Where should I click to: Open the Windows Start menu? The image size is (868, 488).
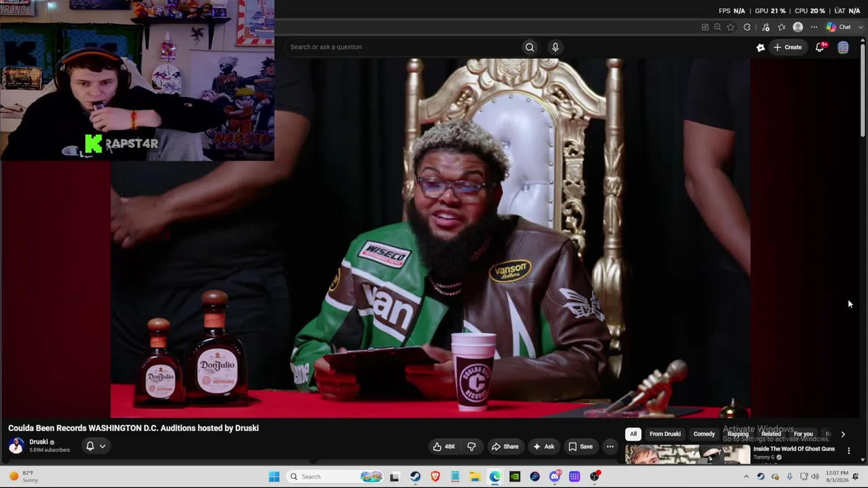pos(274,476)
